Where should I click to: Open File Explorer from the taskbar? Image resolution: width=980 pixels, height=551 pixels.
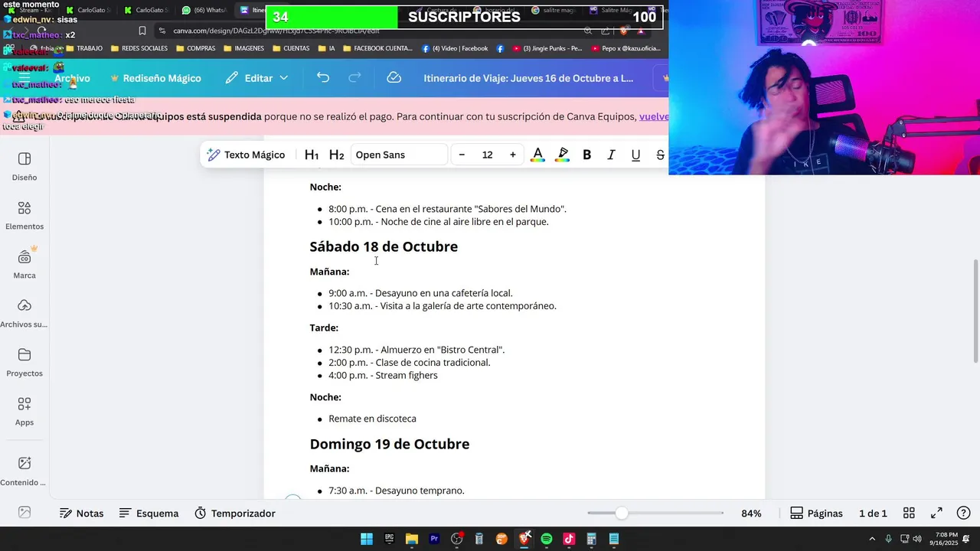tap(411, 539)
